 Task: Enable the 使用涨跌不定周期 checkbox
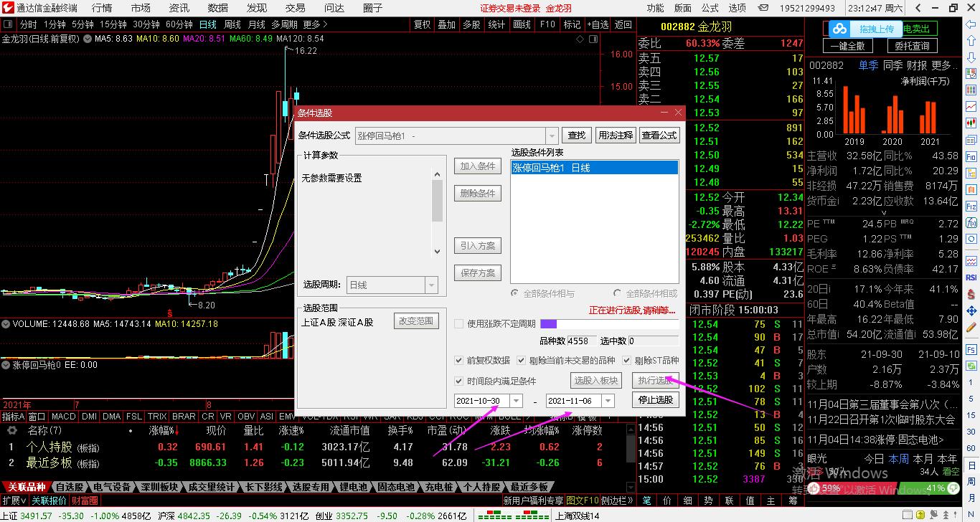(x=458, y=324)
